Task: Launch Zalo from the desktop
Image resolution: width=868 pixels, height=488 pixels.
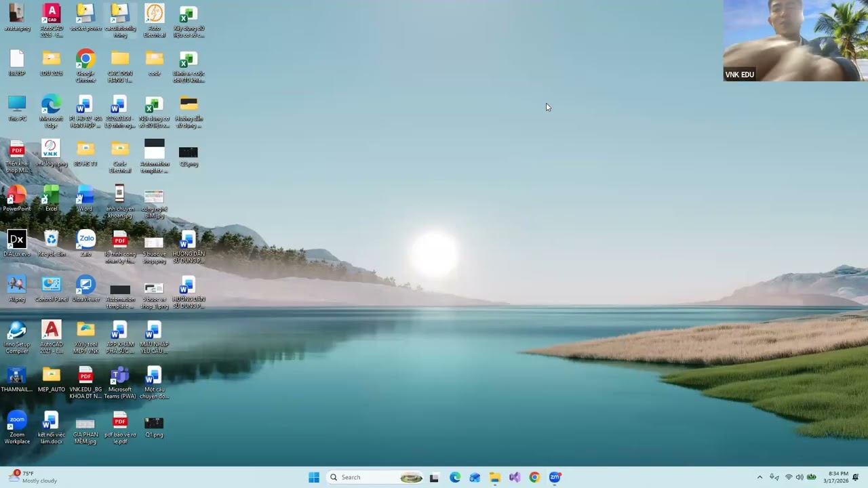Action: coord(85,244)
